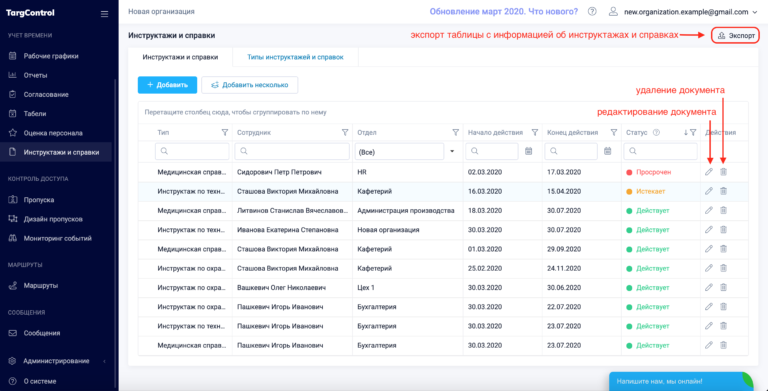Open the Обновление март 2020 link

coord(504,11)
